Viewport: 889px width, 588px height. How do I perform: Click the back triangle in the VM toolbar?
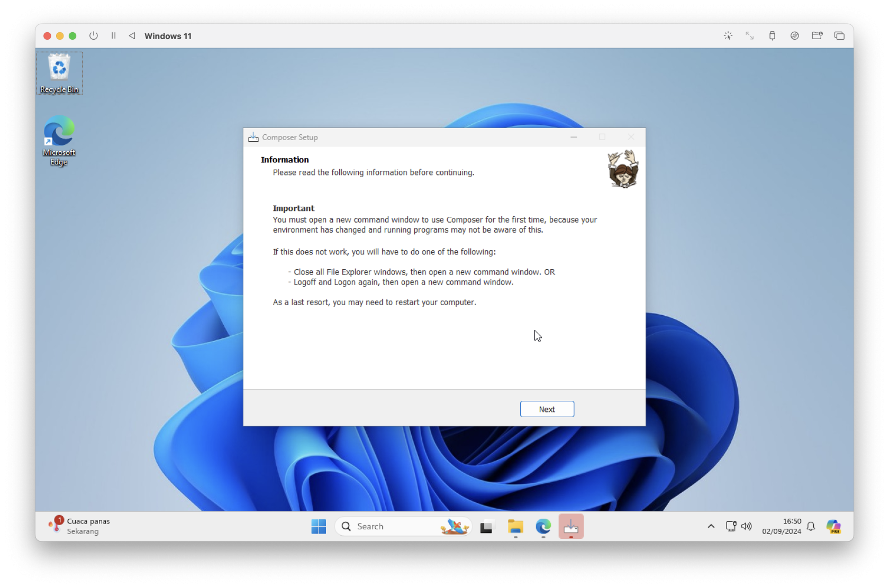click(132, 36)
